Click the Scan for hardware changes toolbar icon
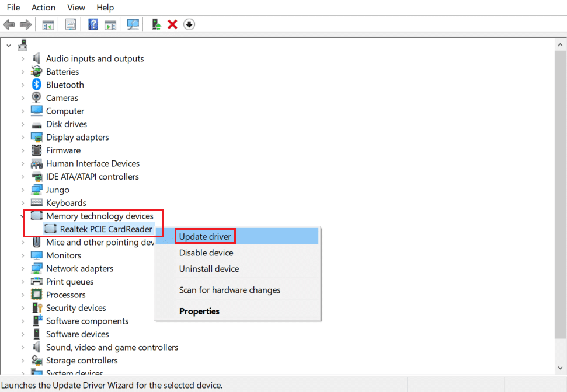Screen dimensions: 567x392 tap(132, 24)
